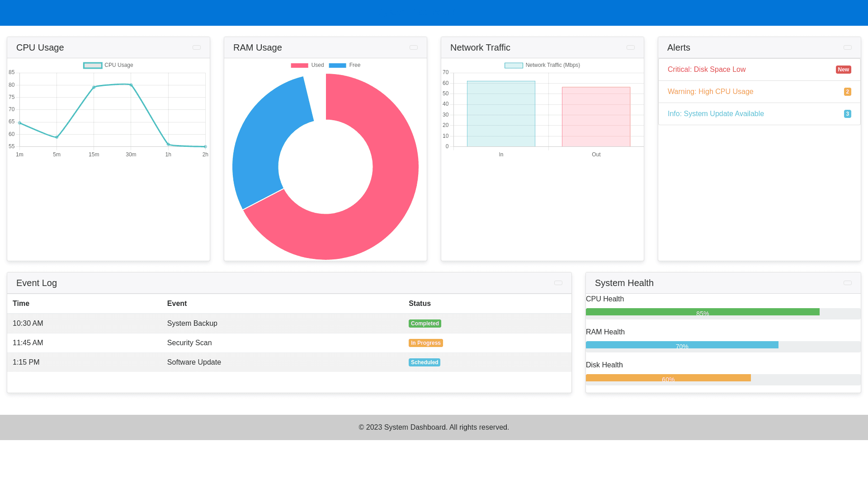Image resolution: width=868 pixels, height=488 pixels.
Task: Click the In Progress status badge
Action: pyautogui.click(x=425, y=343)
